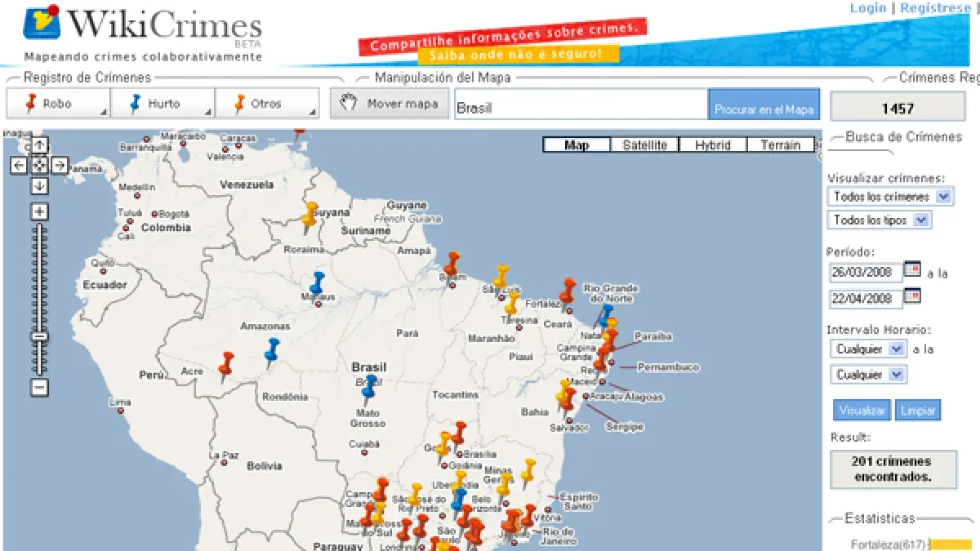Switch to Satellite map view
The width and height of the screenshot is (980, 551).
coord(644,145)
